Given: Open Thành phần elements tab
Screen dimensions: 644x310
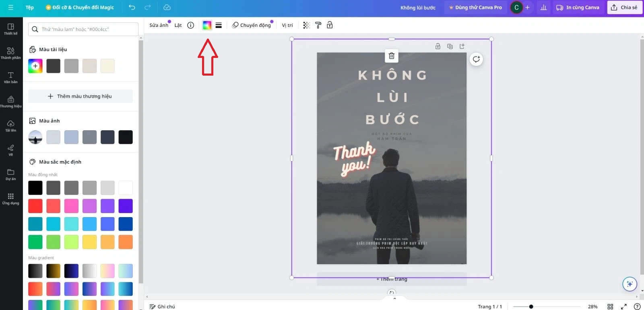Looking at the screenshot, I should pyautogui.click(x=11, y=53).
